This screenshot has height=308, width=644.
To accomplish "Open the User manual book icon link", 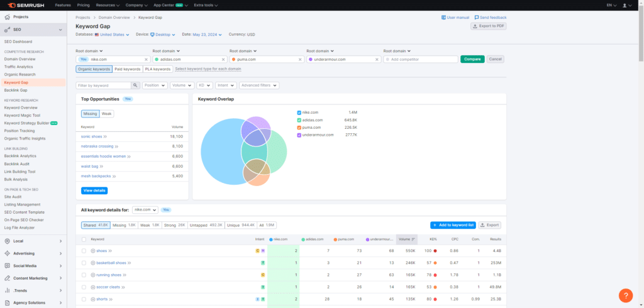I will [444, 18].
